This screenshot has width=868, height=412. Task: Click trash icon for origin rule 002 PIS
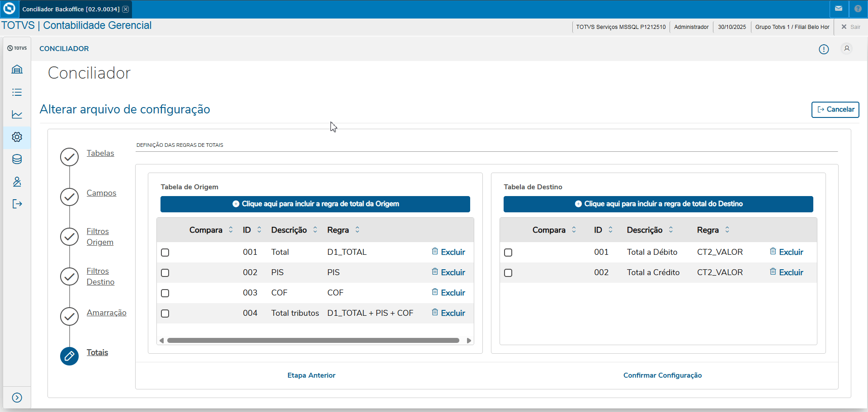pos(435,272)
